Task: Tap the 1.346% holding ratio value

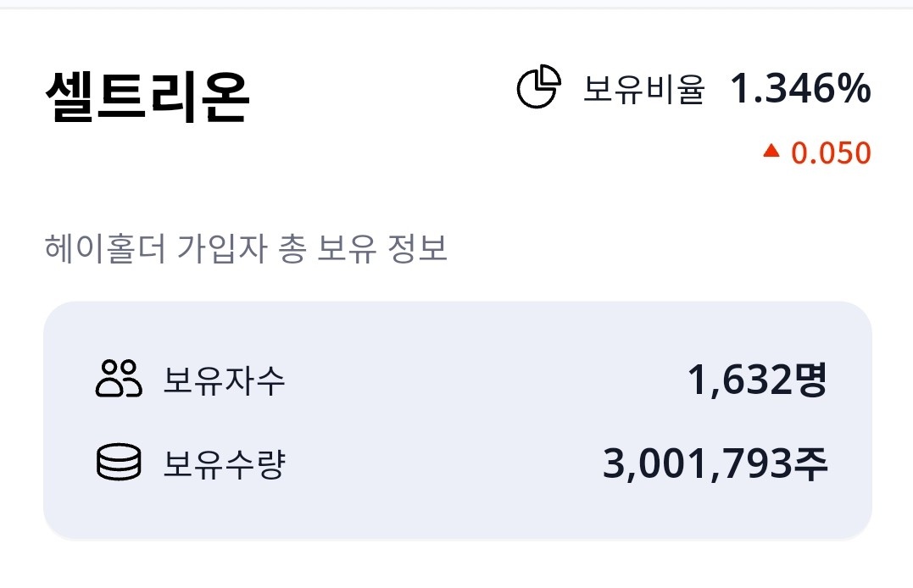Action: pos(800,89)
